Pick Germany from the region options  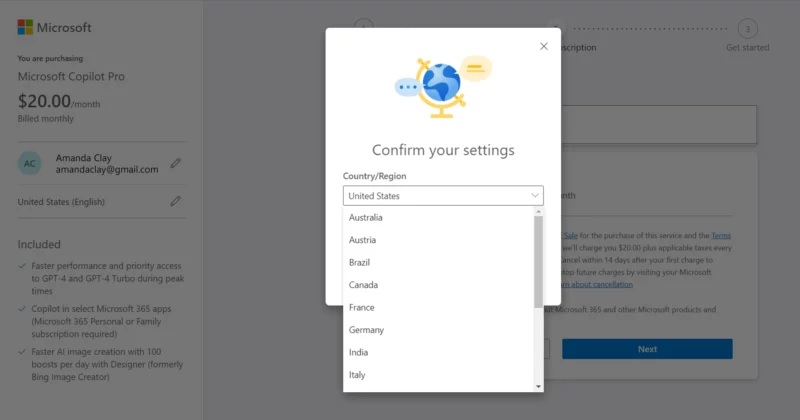pyautogui.click(x=438, y=330)
